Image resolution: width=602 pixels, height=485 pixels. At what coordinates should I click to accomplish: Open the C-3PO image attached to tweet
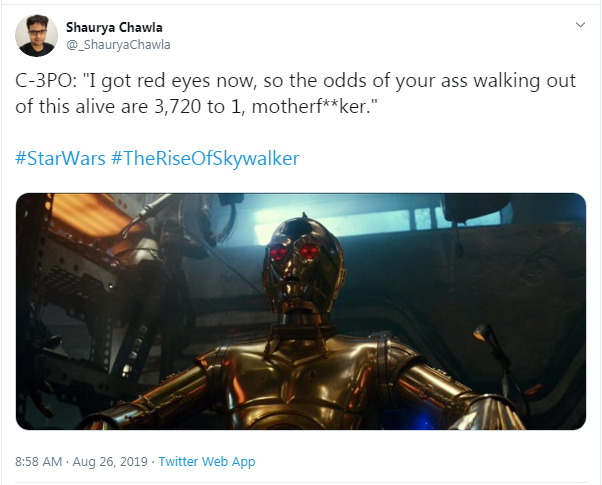(x=300, y=311)
